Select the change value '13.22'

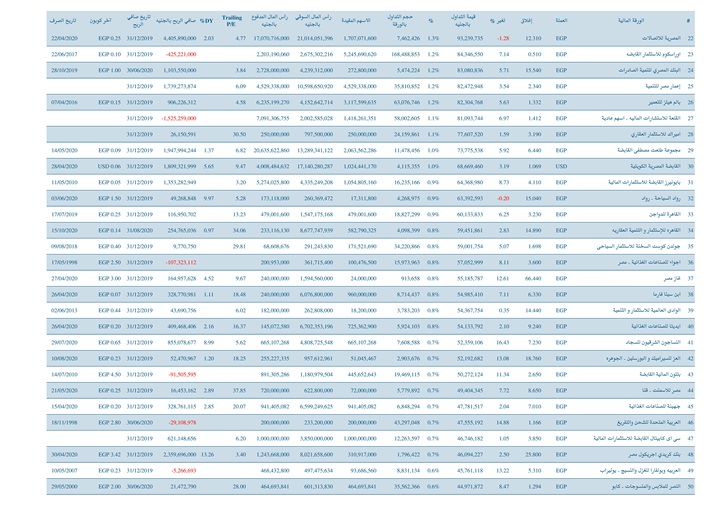point(503,471)
